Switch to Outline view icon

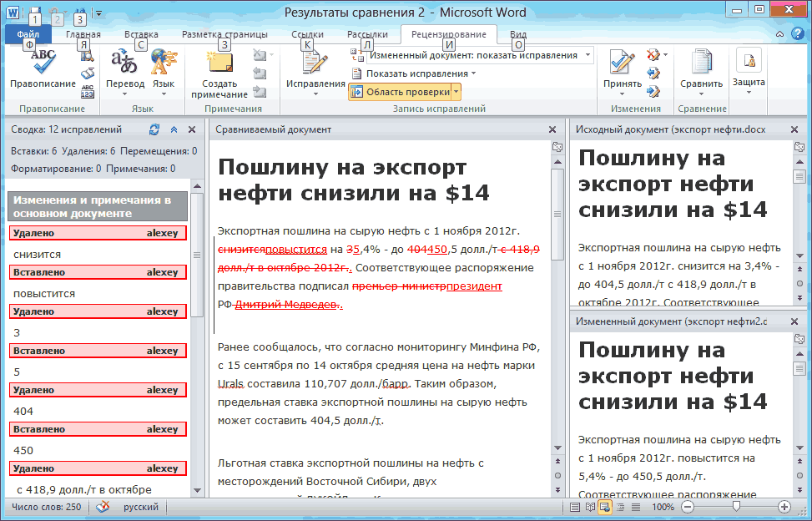pos(620,507)
